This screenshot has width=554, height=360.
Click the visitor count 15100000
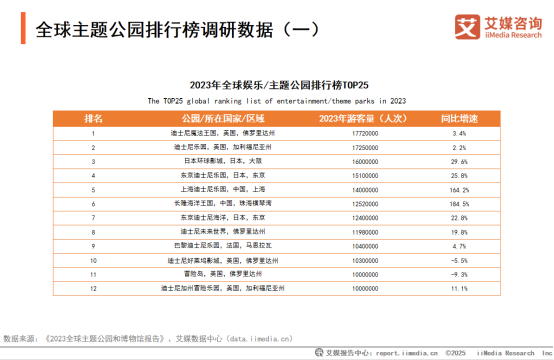[x=365, y=176]
